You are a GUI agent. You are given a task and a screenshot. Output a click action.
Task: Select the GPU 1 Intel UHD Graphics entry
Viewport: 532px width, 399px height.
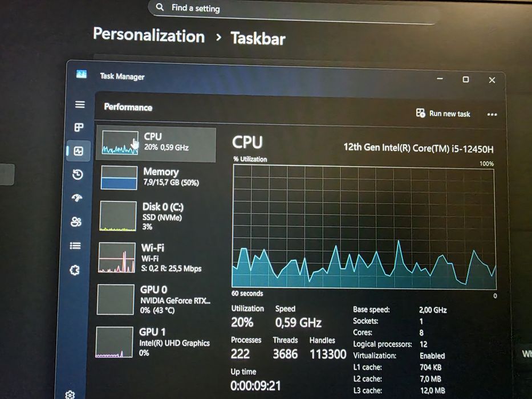153,341
